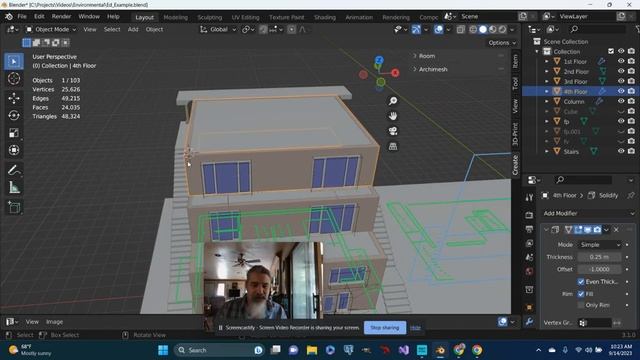Click the pan view hand icon
This screenshot has width=640, height=360.
coord(393,116)
